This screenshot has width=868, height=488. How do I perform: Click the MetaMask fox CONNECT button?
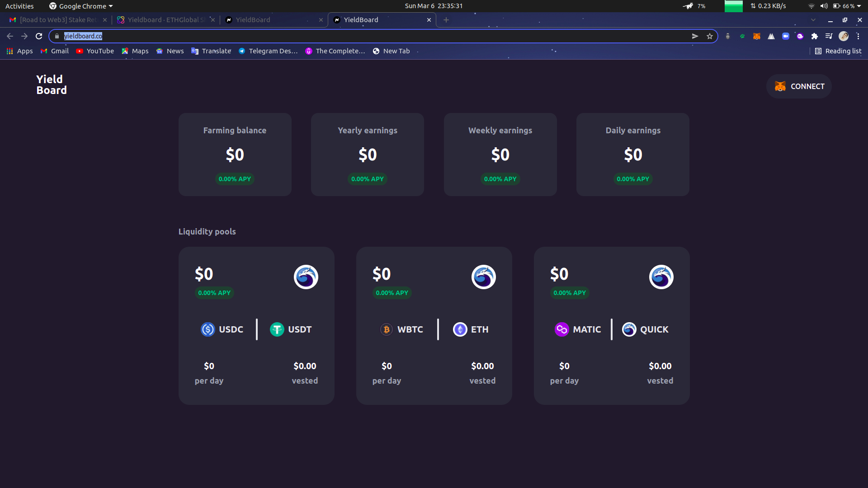[798, 86]
